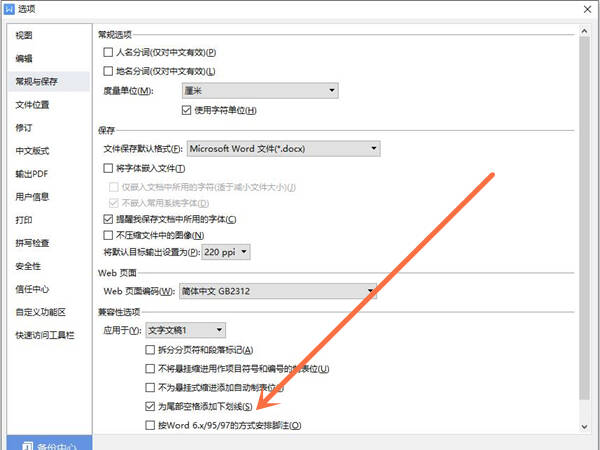Open the 文件位置 settings page
Screen dimensions: 600x450
click(32, 105)
